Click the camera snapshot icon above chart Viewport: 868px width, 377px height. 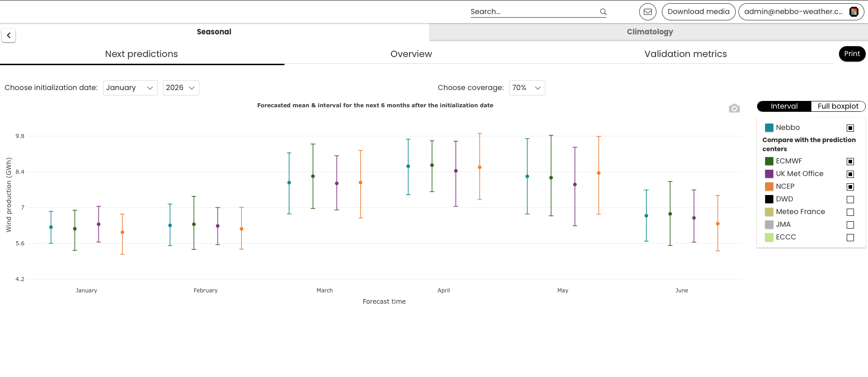734,108
